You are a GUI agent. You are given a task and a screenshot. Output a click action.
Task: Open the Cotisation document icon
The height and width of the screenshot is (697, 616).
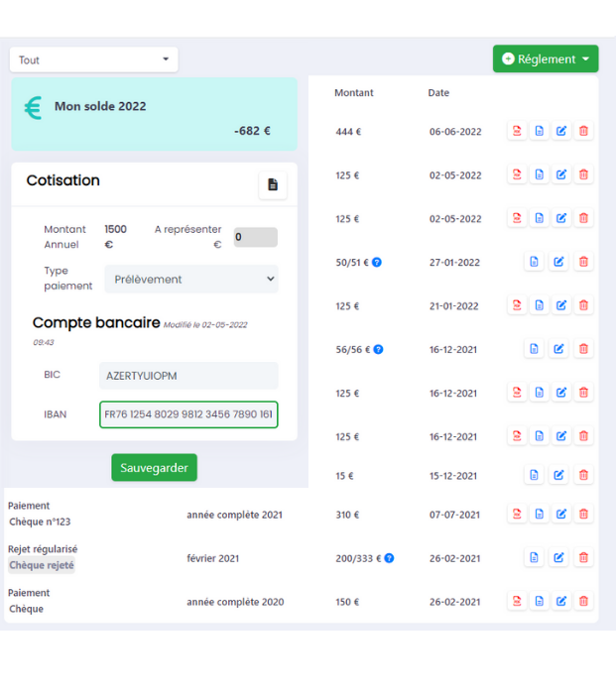pyautogui.click(x=273, y=185)
